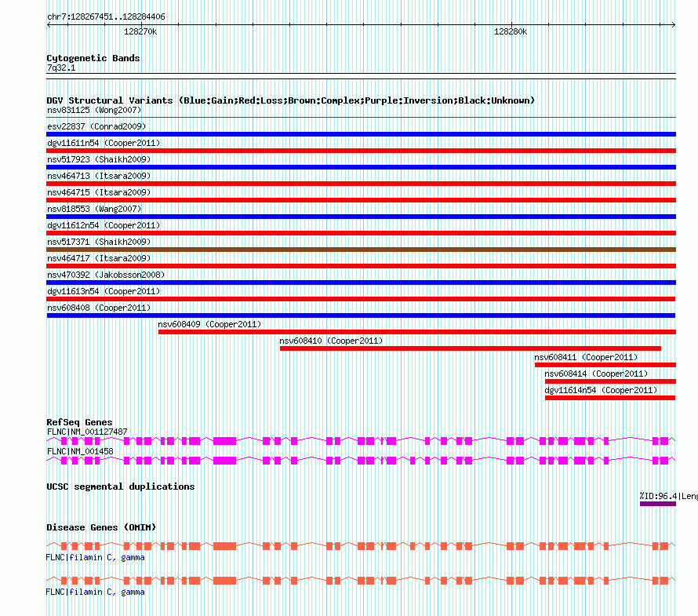
Task: Select the FLNC|NM_001458 transcript label
Action: tap(80, 451)
